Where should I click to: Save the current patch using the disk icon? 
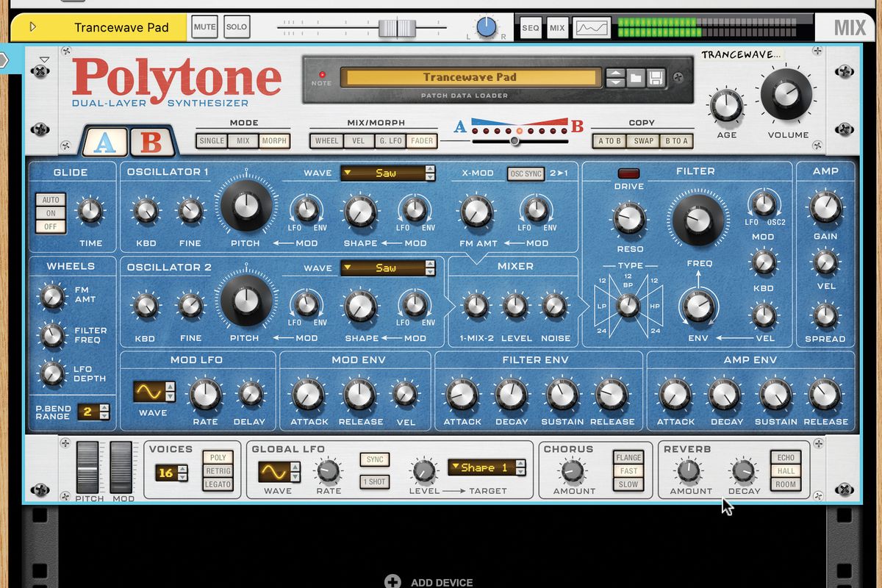[x=656, y=76]
